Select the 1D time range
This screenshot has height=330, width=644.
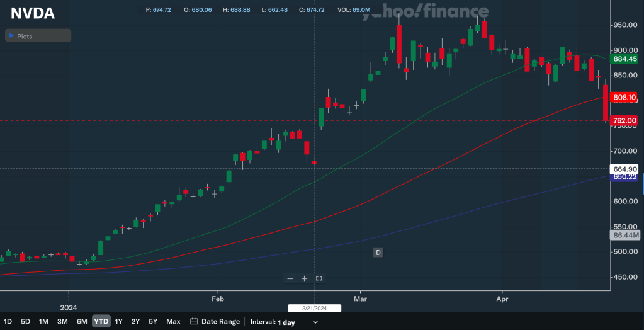coord(8,321)
